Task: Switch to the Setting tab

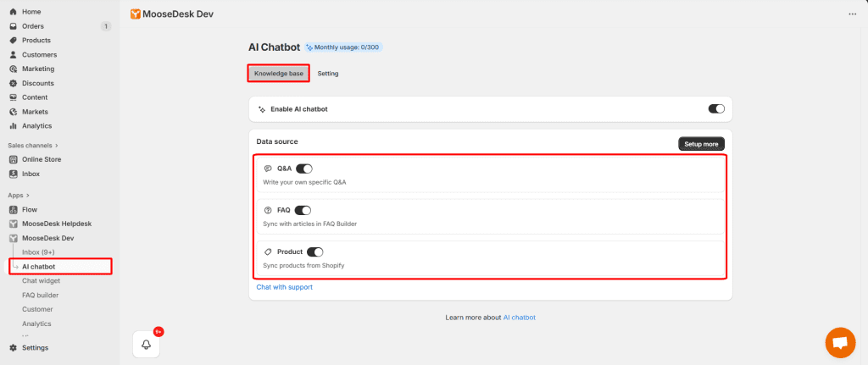Action: (x=328, y=74)
